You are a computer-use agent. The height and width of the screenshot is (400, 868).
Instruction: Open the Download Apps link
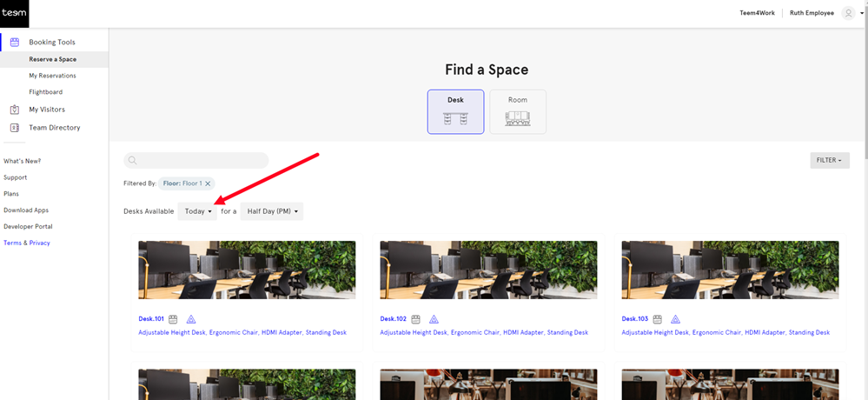click(26, 210)
